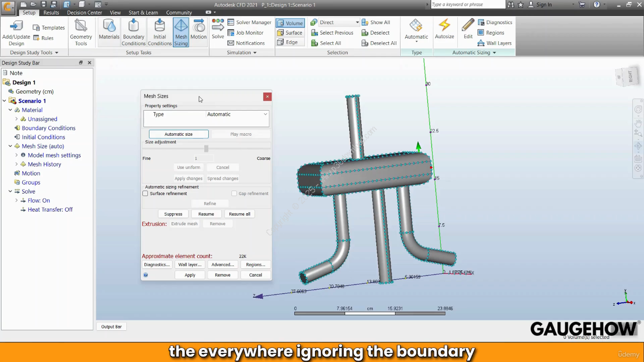Click the keyword search input field
Viewport: 644px width, 362px height.
(467, 5)
